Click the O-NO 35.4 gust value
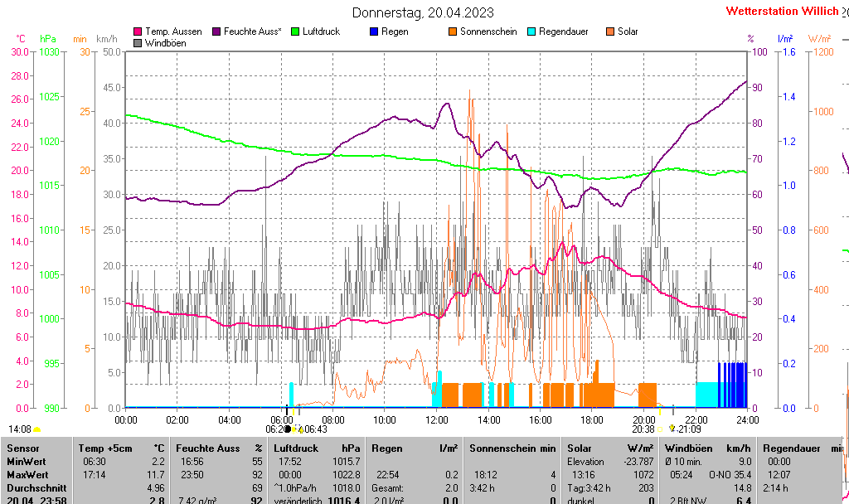 tap(730, 475)
